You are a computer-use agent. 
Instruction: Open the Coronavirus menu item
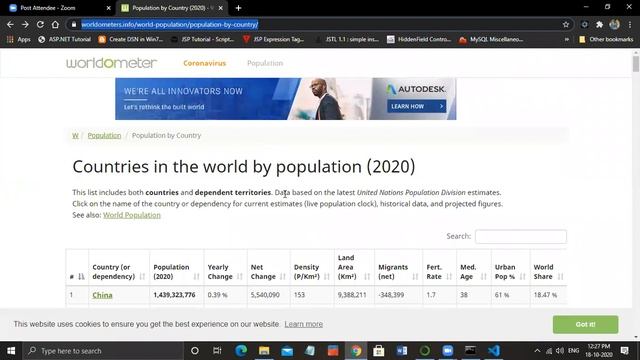(x=204, y=63)
